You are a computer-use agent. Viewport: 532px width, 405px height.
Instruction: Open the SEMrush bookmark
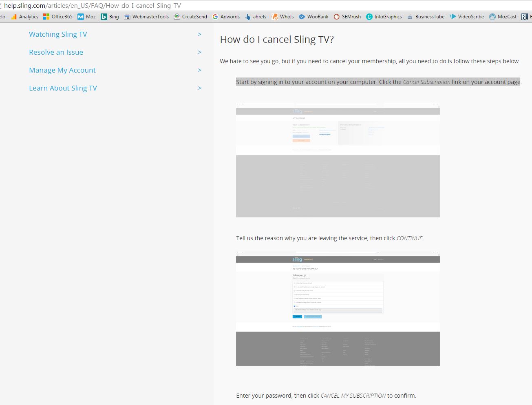(x=347, y=17)
